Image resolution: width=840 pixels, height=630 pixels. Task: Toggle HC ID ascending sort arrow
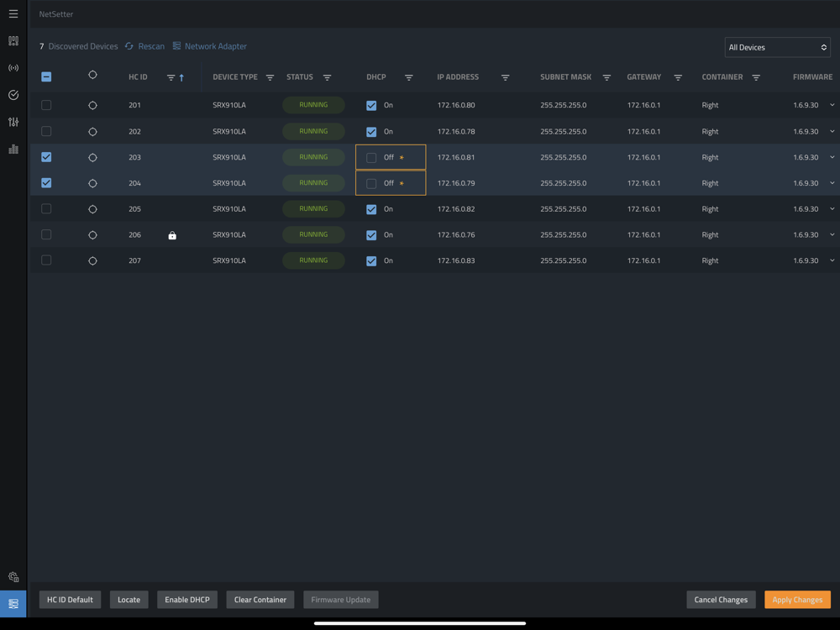[181, 77]
